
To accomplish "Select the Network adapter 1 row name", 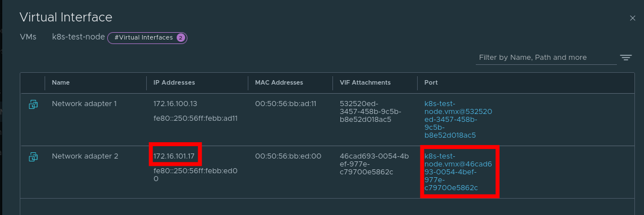I will [84, 104].
